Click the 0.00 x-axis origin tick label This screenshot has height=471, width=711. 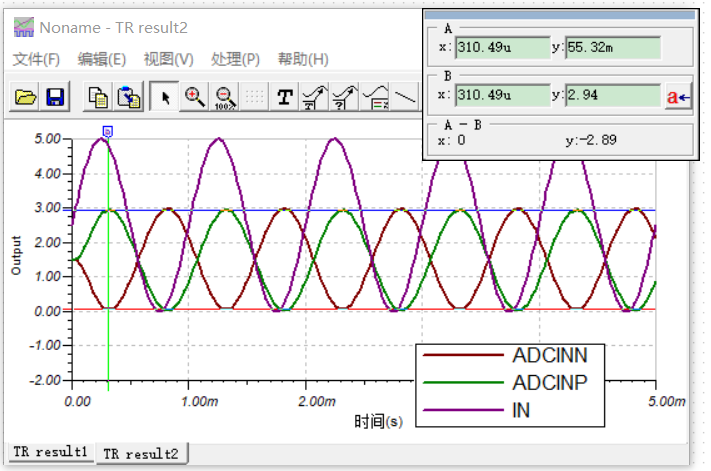(77, 402)
